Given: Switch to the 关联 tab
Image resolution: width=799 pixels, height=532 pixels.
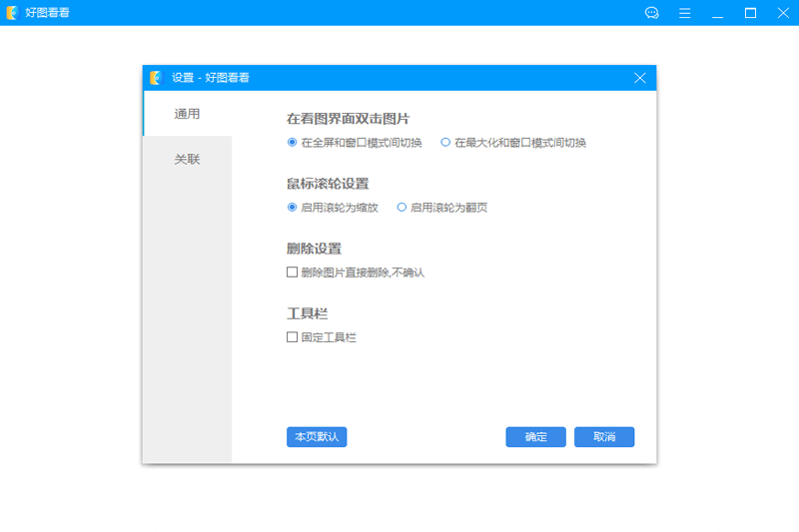Looking at the screenshot, I should pos(187,159).
